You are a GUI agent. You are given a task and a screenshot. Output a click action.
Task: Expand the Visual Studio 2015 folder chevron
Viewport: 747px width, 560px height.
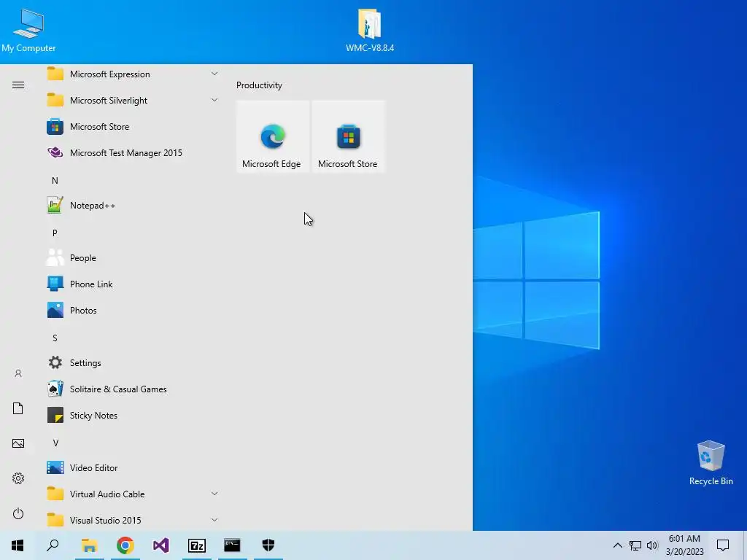coord(214,520)
